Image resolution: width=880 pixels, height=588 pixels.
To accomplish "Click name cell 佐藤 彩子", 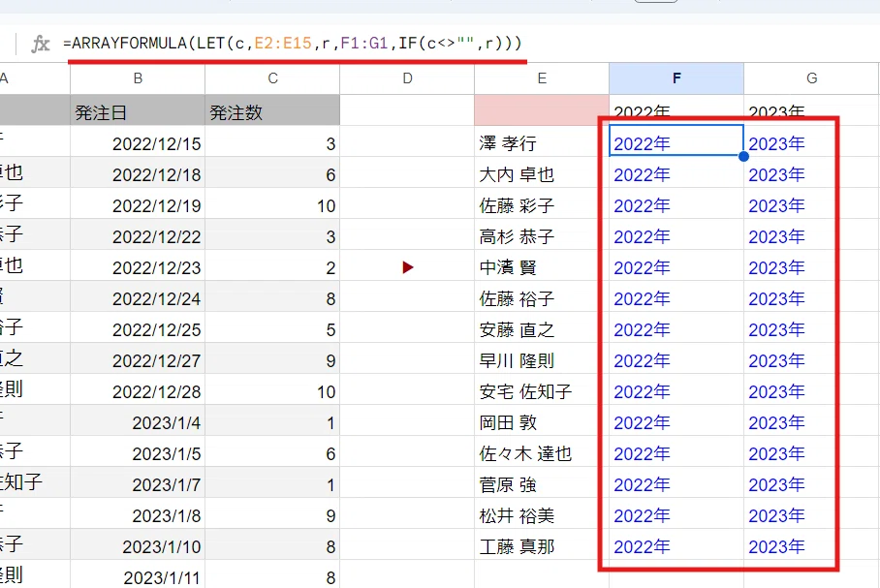I will [x=542, y=203].
